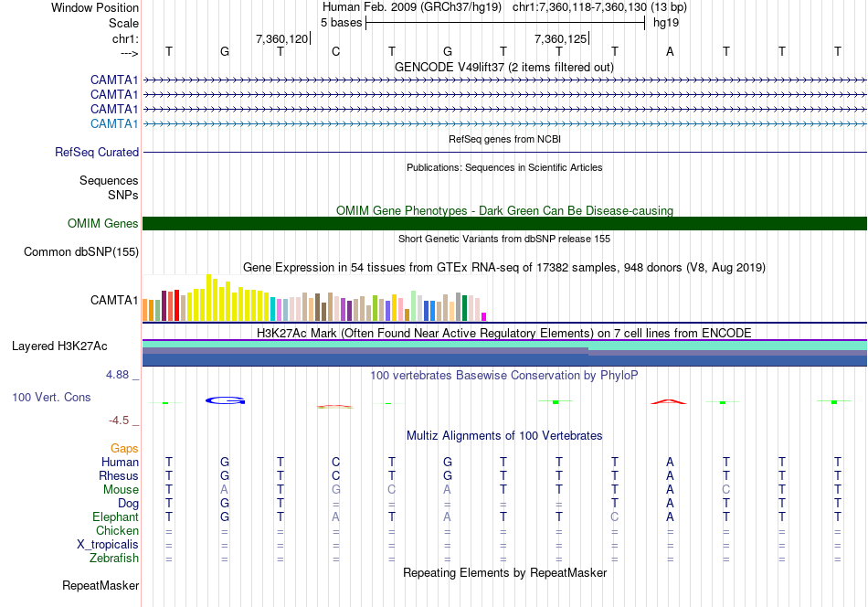Click the Layered H3K27Ac track label
868x607 pixels.
pyautogui.click(x=59, y=346)
